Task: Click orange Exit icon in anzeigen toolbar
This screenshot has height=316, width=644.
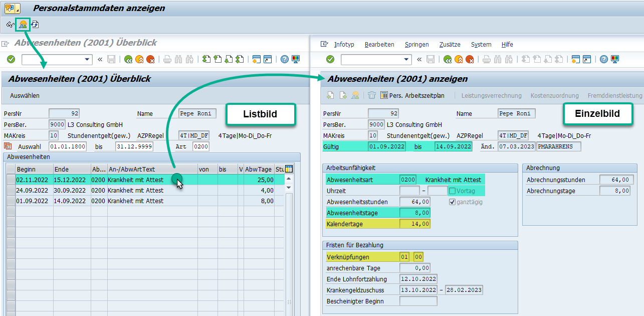Action: (459, 59)
